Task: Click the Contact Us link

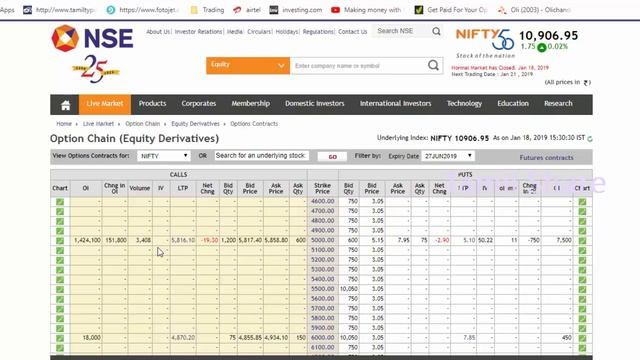Action: 353,31
